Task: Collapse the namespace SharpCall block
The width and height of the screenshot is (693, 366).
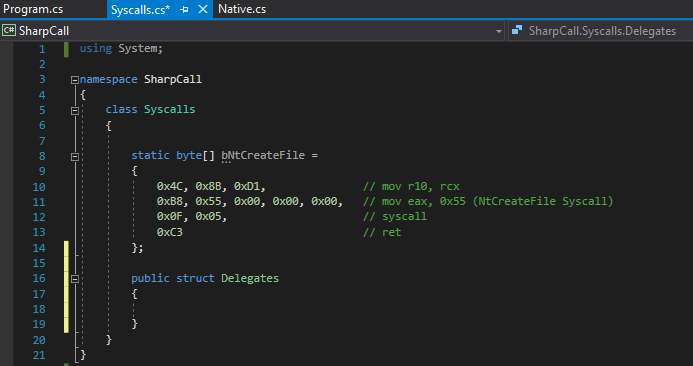Action: [x=75, y=80]
